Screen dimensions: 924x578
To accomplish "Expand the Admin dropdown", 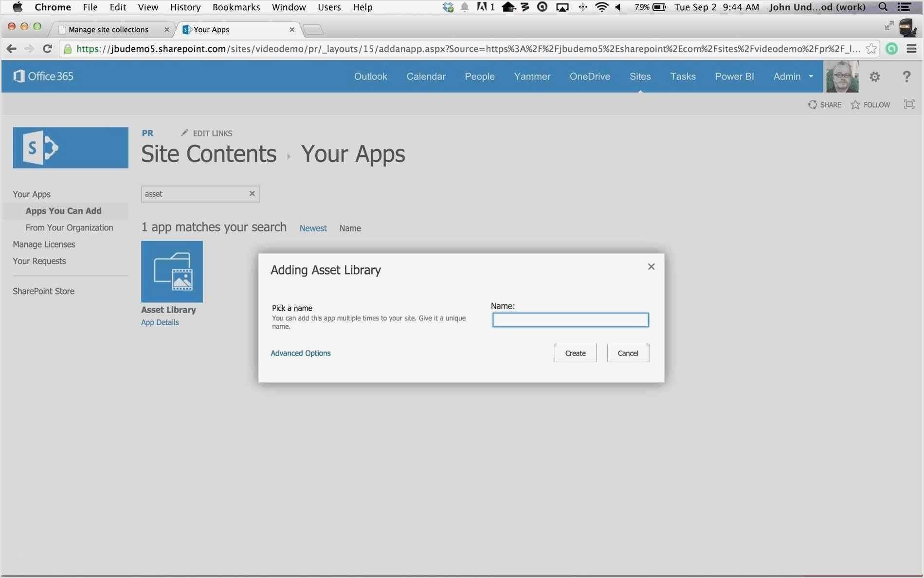I will point(793,76).
